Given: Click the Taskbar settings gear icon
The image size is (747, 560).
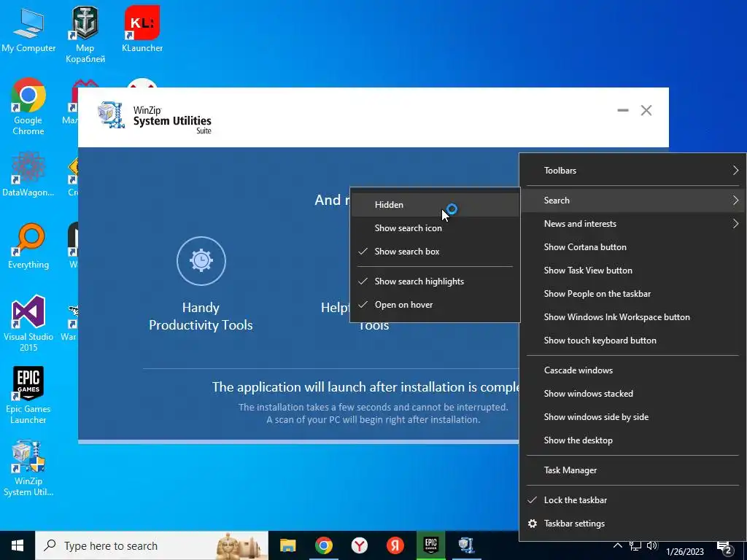Looking at the screenshot, I should pyautogui.click(x=533, y=524).
